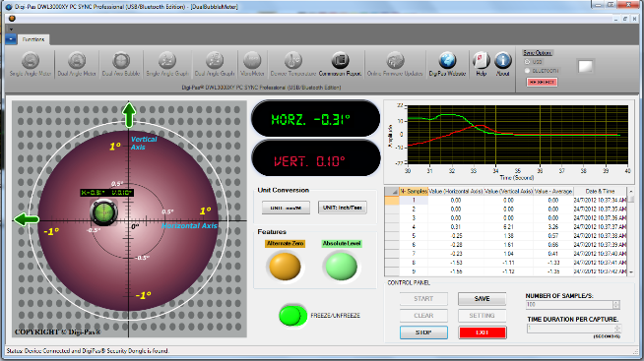Click the SETTING button
Image resolution: width=644 pixels, height=361 pixels.
[x=482, y=316]
